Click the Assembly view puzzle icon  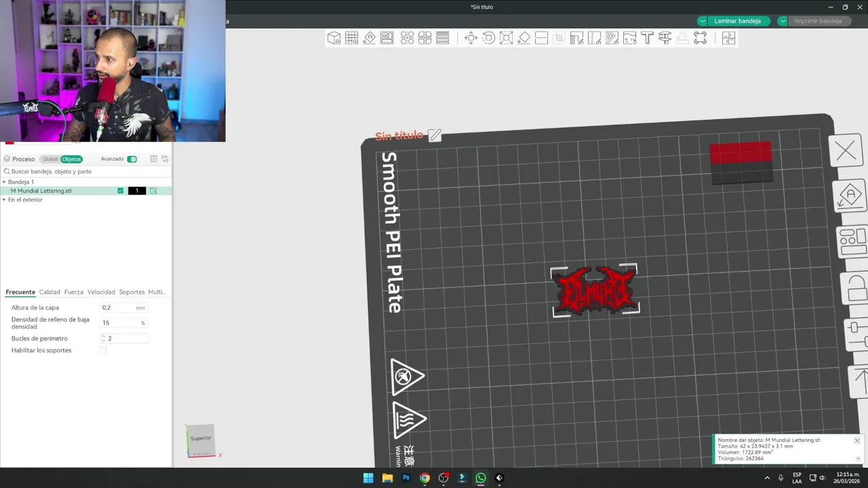point(728,38)
